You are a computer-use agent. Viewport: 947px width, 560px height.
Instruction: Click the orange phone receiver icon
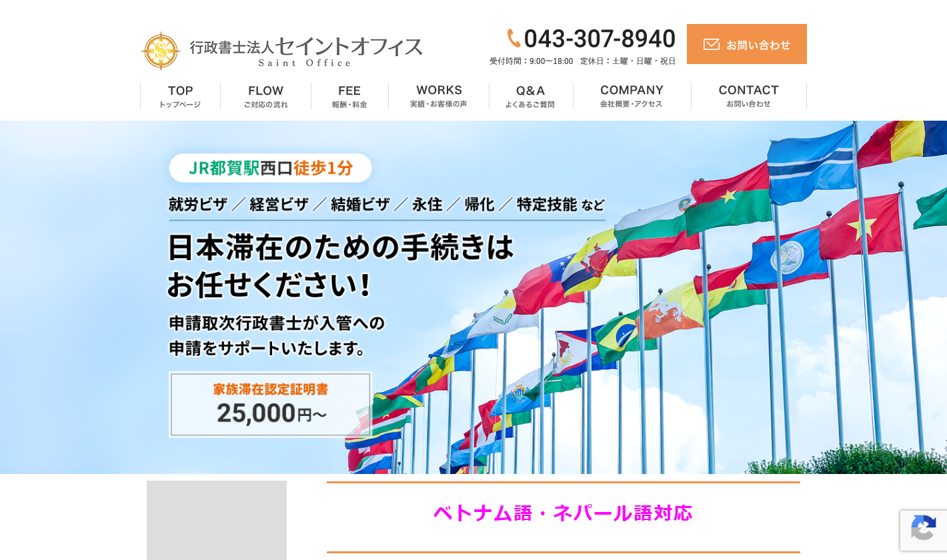click(x=514, y=39)
